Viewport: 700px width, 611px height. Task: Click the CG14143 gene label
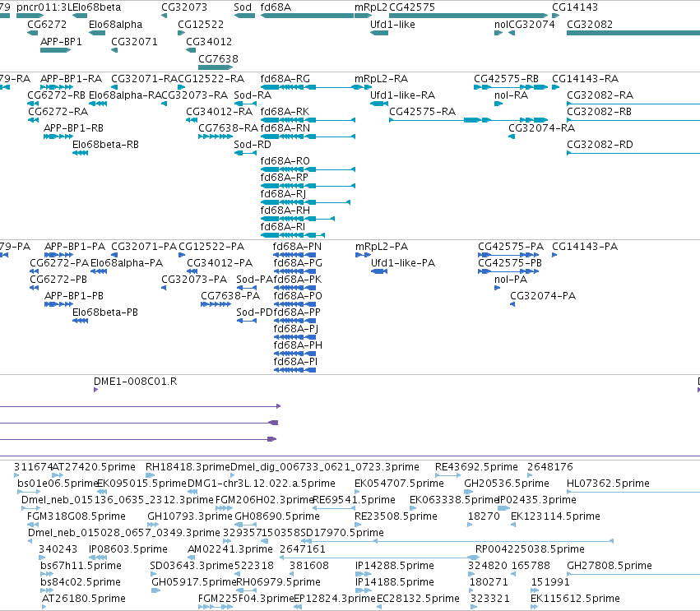tap(575, 7)
